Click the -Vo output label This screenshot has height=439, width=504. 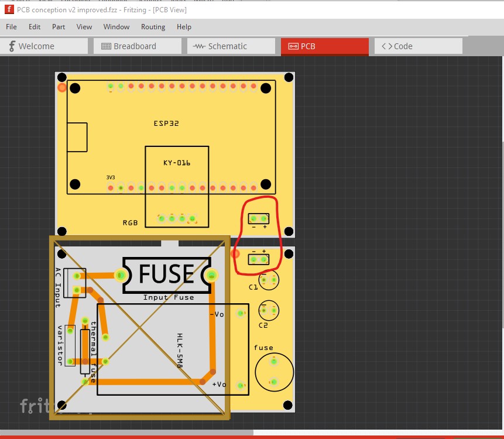click(x=217, y=314)
